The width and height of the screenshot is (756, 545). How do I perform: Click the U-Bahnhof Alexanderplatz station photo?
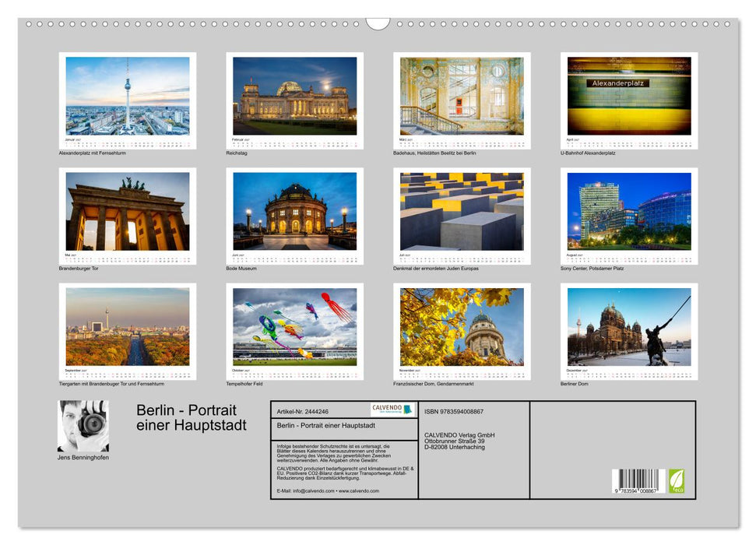click(x=629, y=96)
